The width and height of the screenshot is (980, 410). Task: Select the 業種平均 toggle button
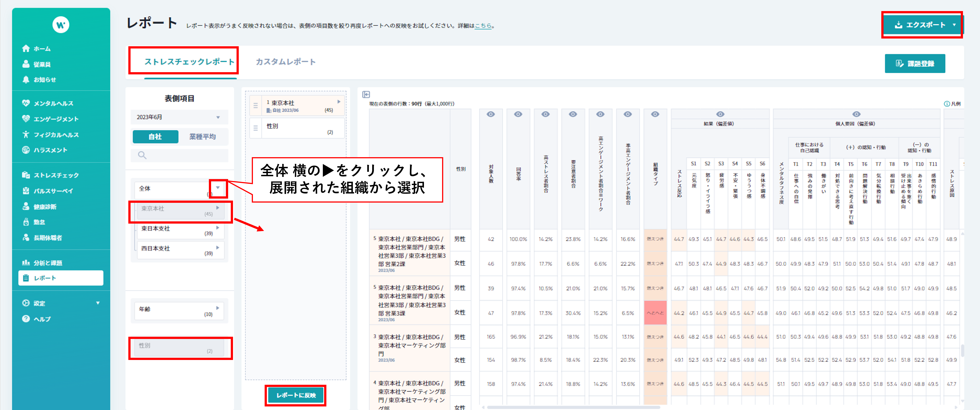pyautogui.click(x=202, y=137)
